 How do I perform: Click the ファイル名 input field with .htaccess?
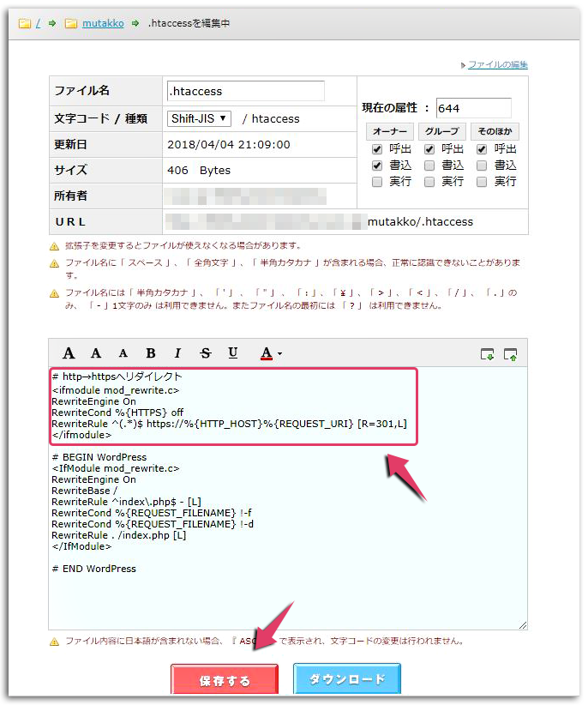coord(245,91)
